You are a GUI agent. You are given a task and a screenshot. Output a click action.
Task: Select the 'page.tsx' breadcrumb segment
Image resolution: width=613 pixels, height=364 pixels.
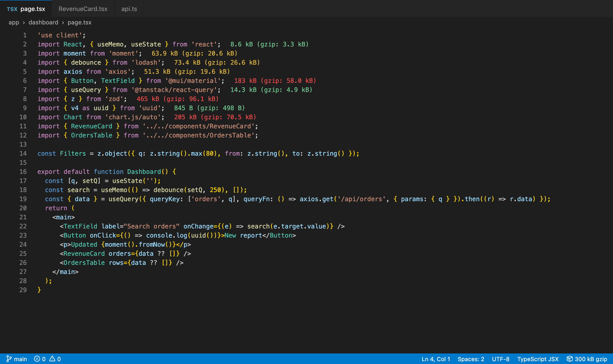(x=79, y=22)
